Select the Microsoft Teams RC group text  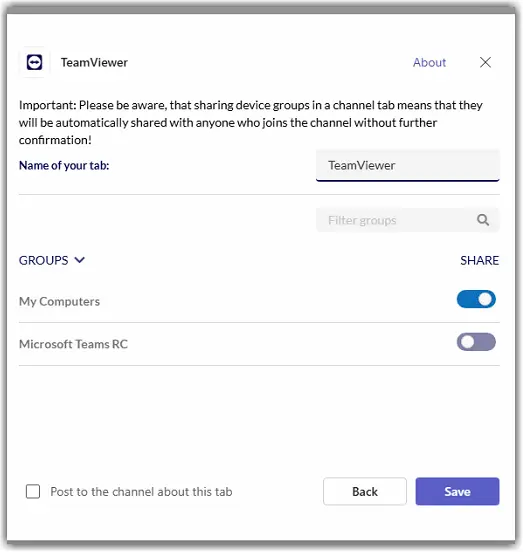point(73,344)
